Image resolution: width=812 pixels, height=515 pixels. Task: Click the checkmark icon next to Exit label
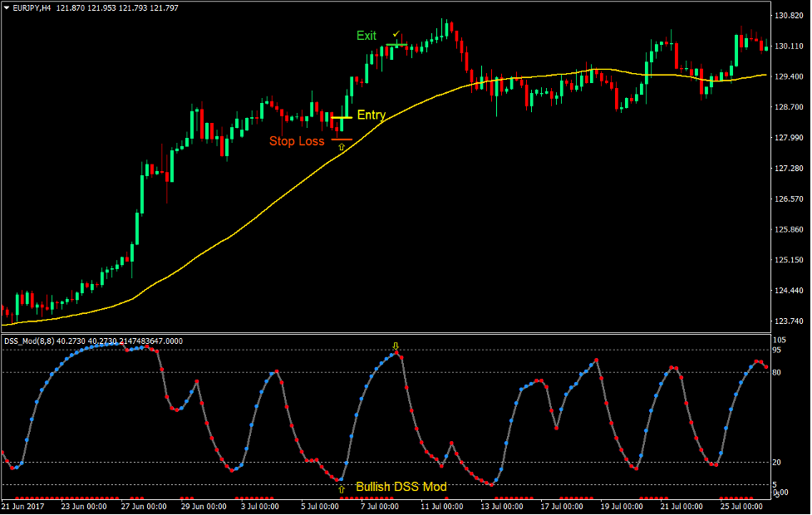coord(396,36)
